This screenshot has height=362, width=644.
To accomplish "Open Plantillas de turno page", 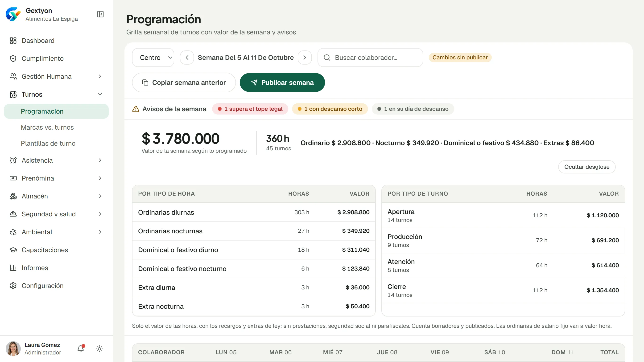I will tap(48, 144).
